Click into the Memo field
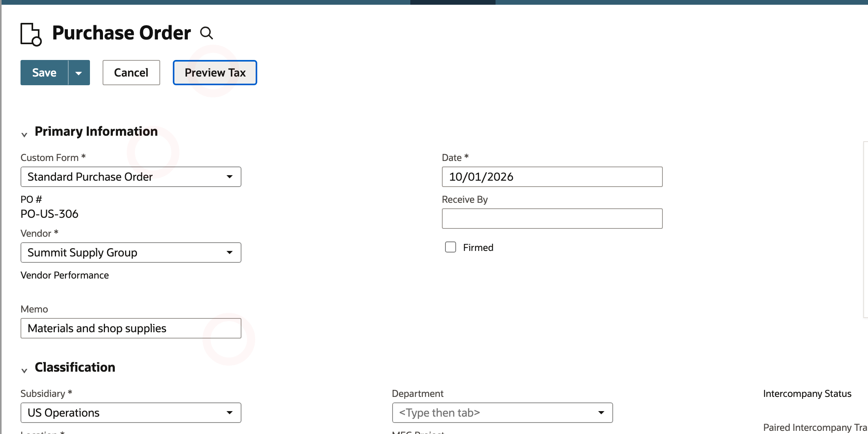The height and width of the screenshot is (434, 868). click(131, 328)
